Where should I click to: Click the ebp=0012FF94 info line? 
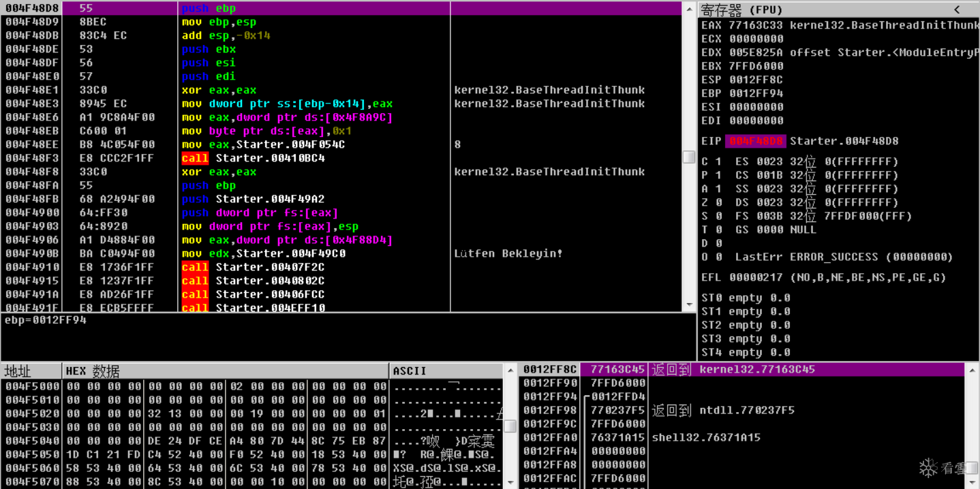click(x=45, y=319)
